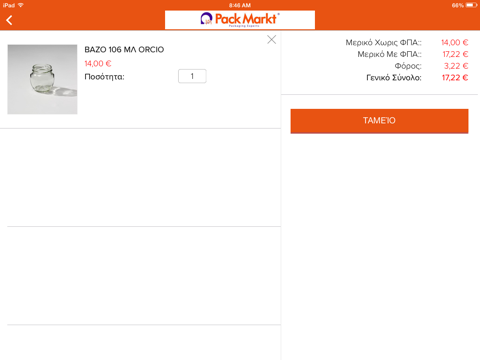Tap the Pack Markt logo banner

click(x=240, y=20)
